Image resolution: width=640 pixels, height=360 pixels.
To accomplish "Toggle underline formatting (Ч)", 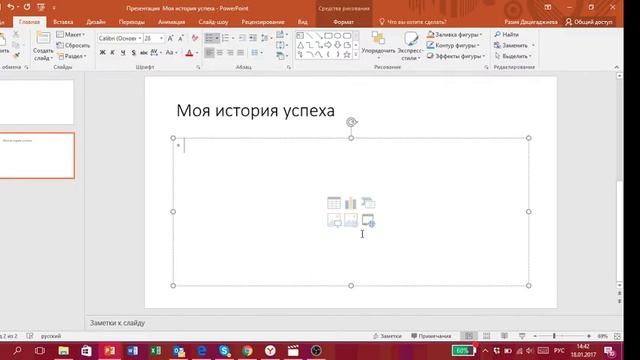I will coord(123,53).
